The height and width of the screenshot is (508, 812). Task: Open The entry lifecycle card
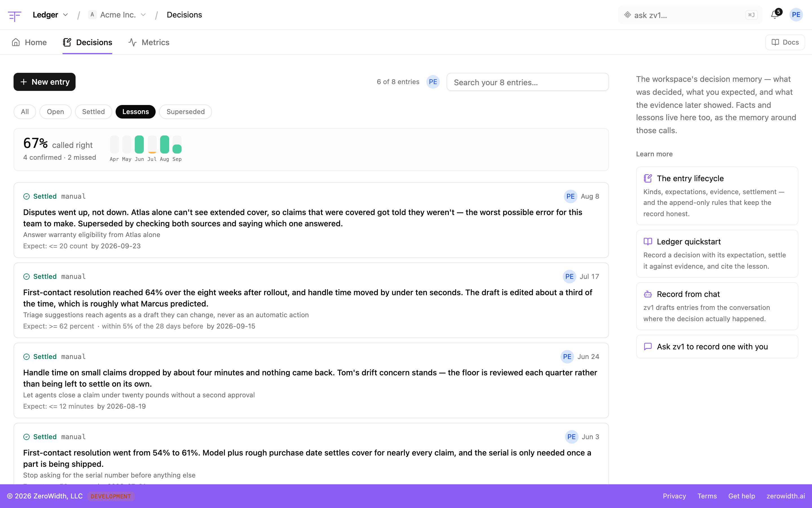717,196
